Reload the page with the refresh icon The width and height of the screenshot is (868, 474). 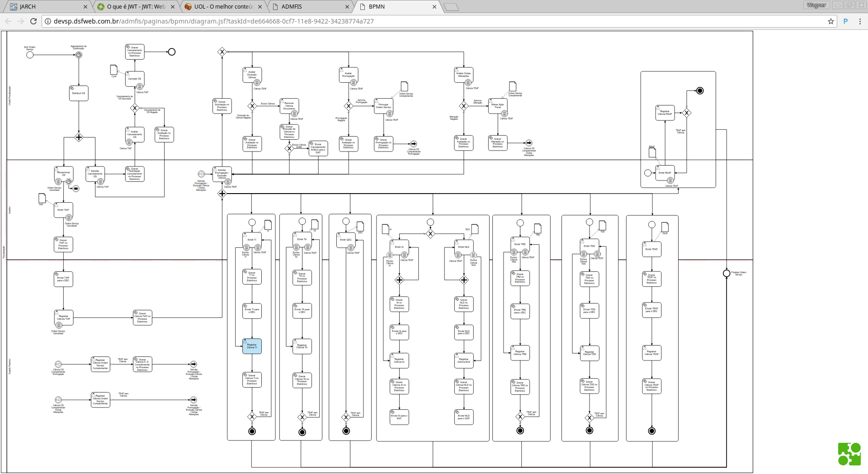pos(33,21)
